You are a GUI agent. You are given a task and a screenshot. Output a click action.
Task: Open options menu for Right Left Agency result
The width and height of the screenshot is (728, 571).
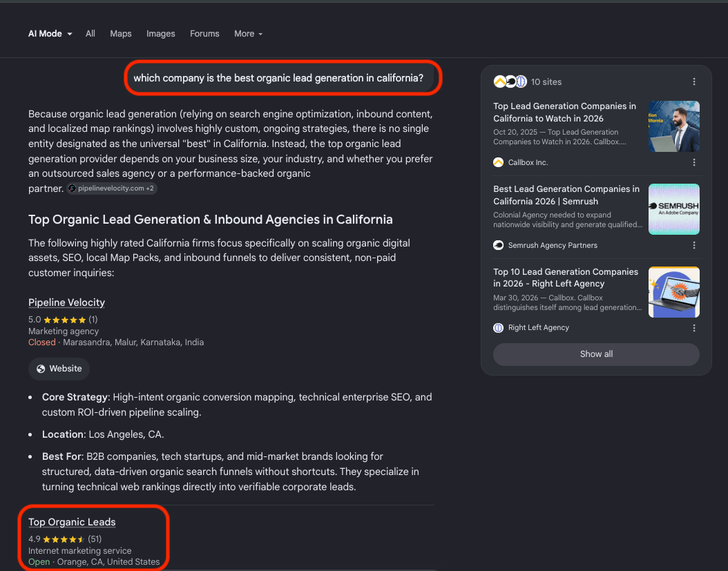[x=694, y=328]
